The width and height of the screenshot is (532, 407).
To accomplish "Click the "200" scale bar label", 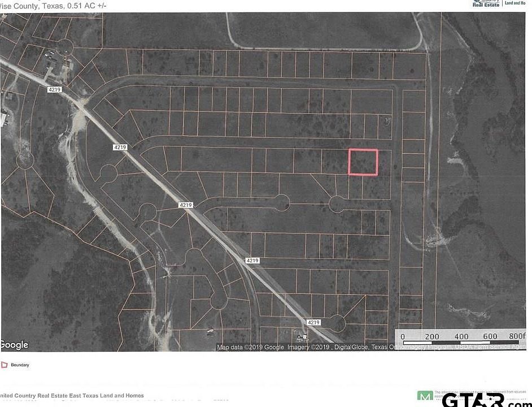I will [x=432, y=336].
